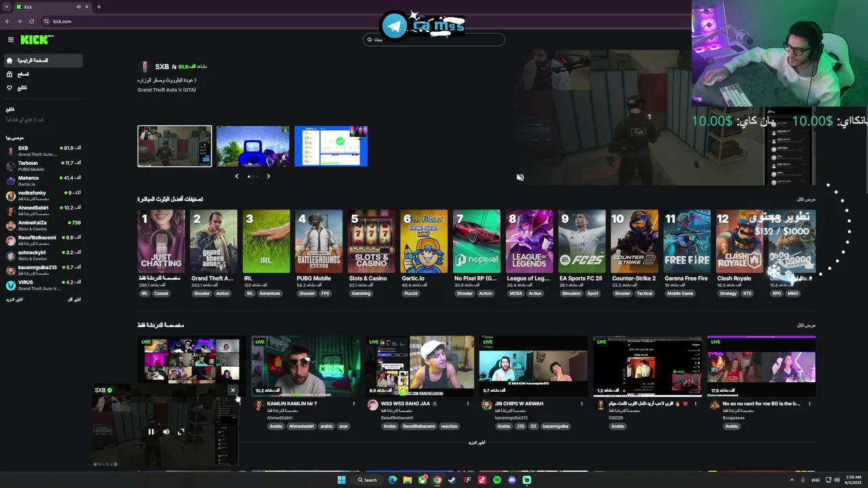Image resolution: width=868 pixels, height=488 pixels.
Task: Open Spotify from the taskbar
Action: 497,480
